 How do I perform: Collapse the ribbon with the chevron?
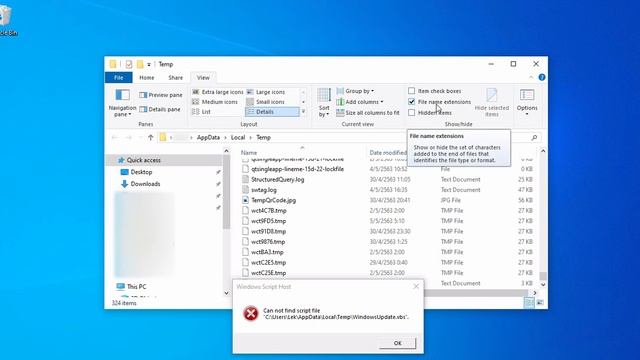click(x=531, y=77)
